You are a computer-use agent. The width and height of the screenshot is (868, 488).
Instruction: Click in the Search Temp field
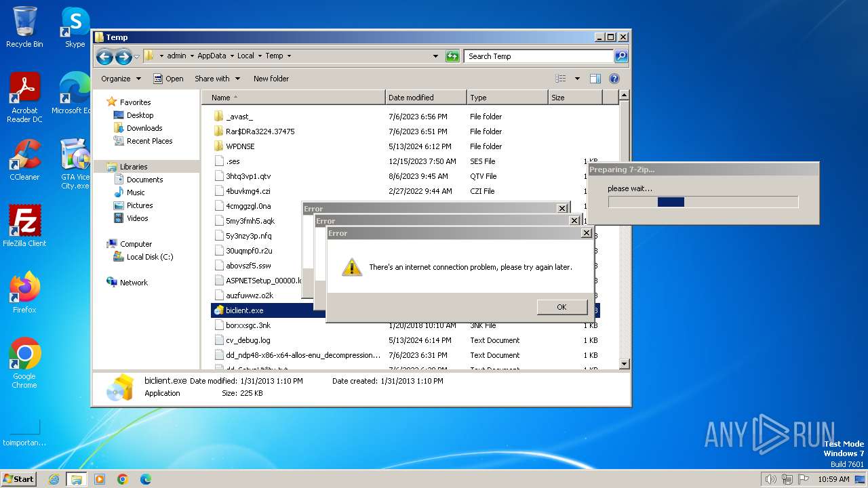point(539,56)
